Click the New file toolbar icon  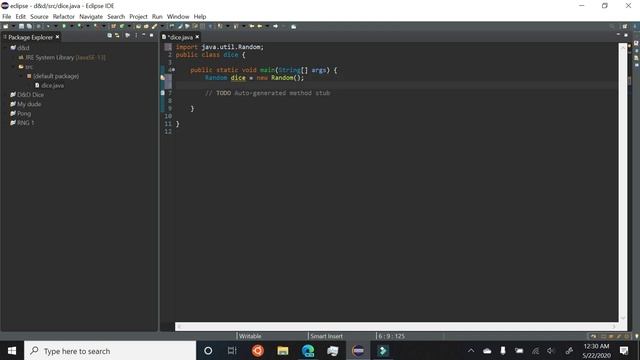tap(6, 26)
